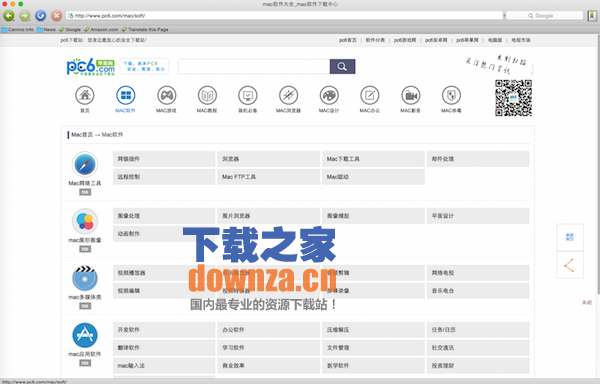The image size is (600, 384).
Task: Open the Mac下载工具 category
Action: [373, 159]
